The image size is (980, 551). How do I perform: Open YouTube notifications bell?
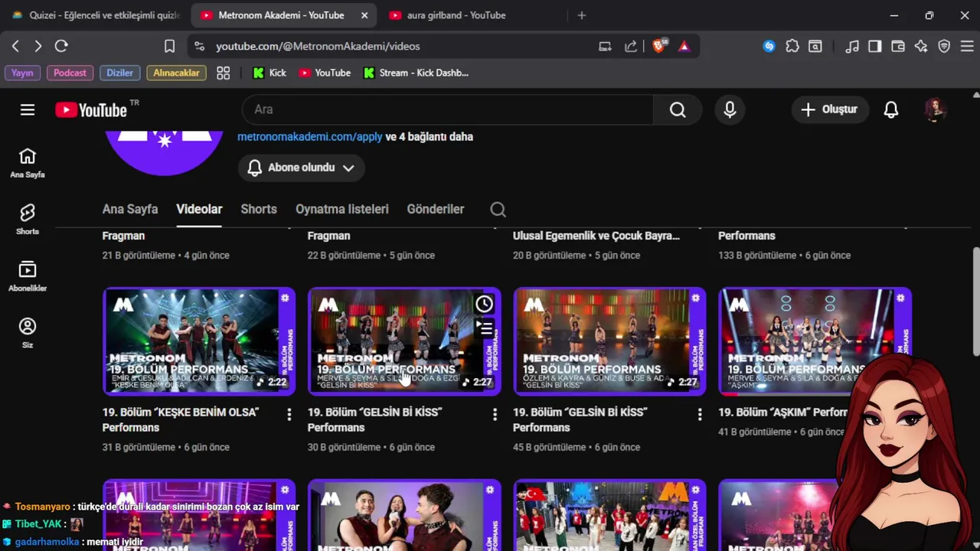coord(891,109)
